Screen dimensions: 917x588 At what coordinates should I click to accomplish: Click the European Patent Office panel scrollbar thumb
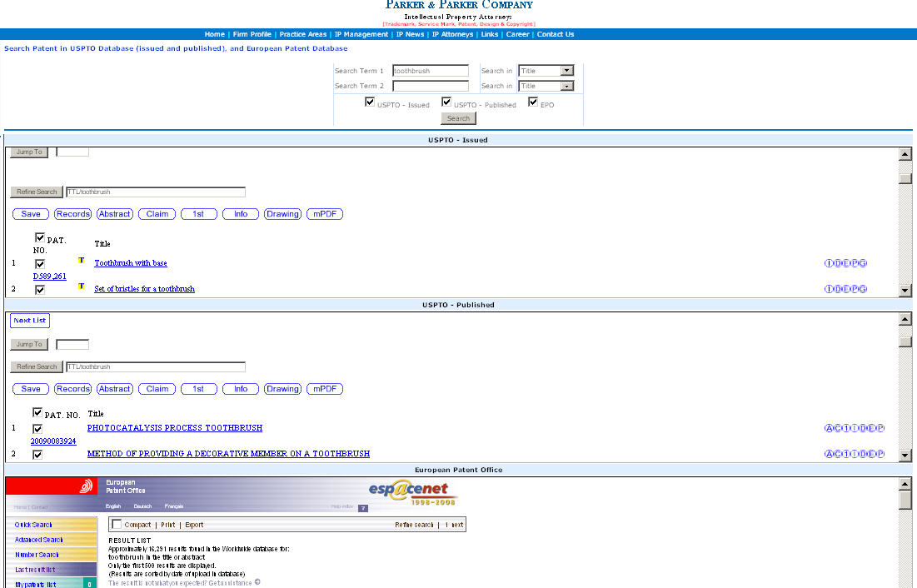click(905, 501)
